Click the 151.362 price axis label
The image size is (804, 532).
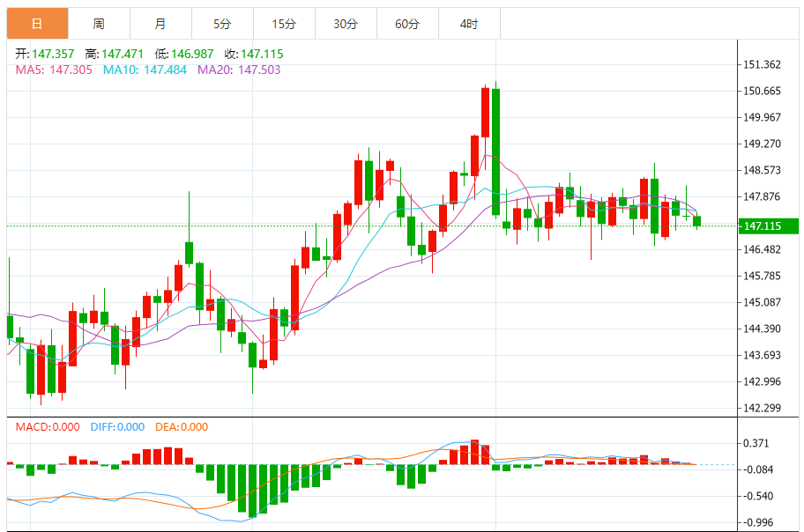[762, 64]
